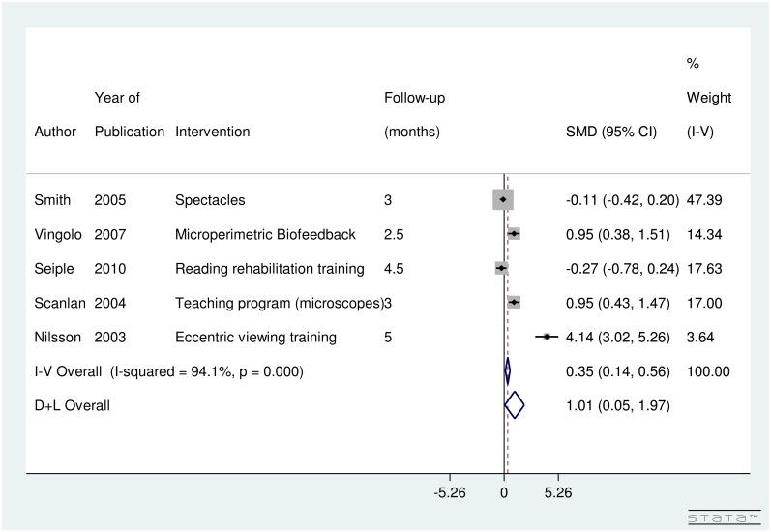Click the Smith study square marker

[503, 200]
